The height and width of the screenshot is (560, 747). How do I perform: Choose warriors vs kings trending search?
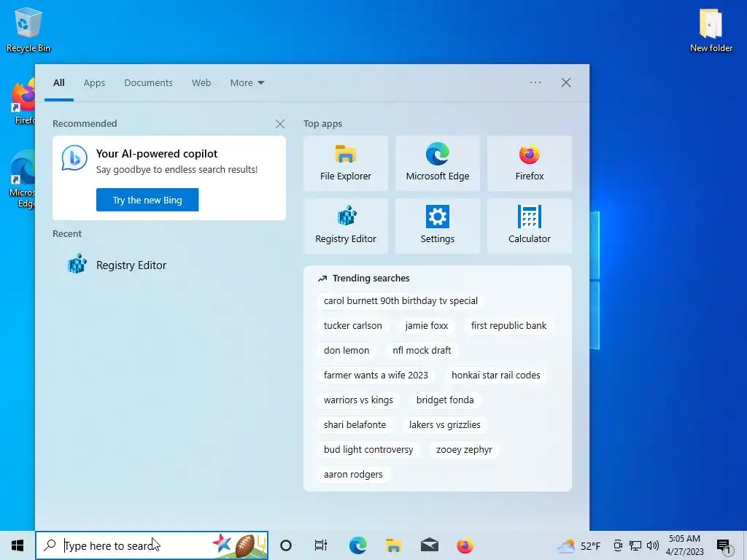pos(358,400)
